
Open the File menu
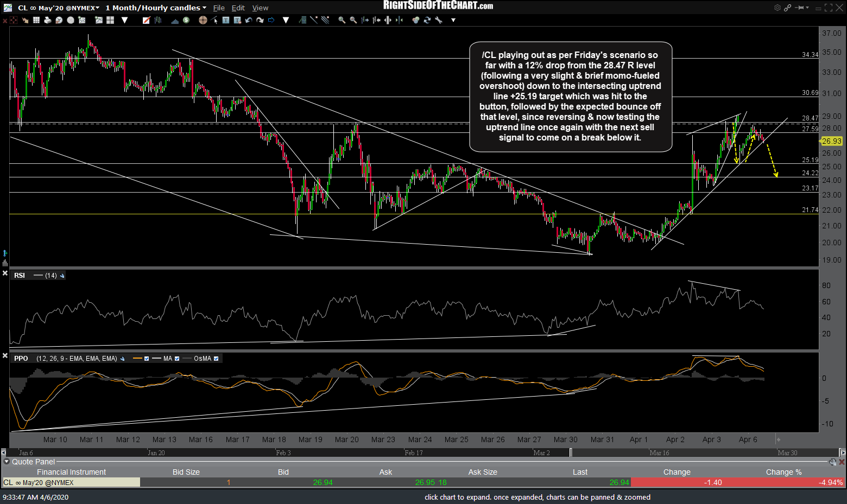click(219, 8)
